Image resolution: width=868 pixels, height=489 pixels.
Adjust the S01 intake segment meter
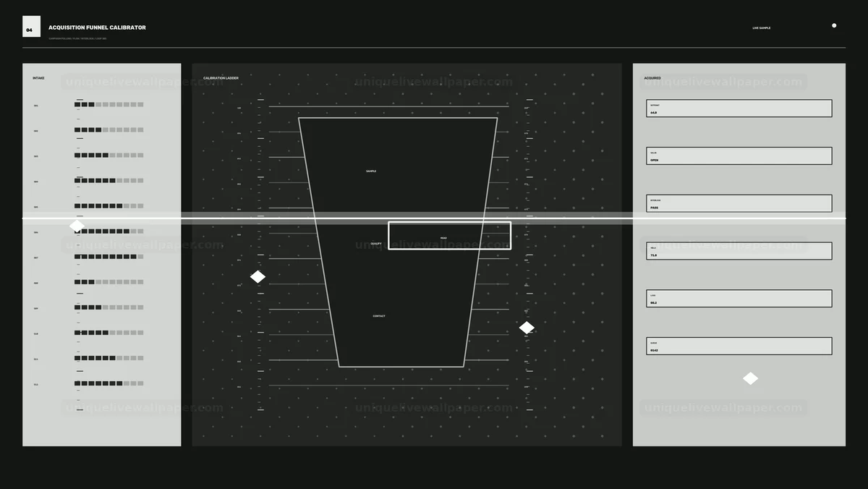(x=109, y=105)
